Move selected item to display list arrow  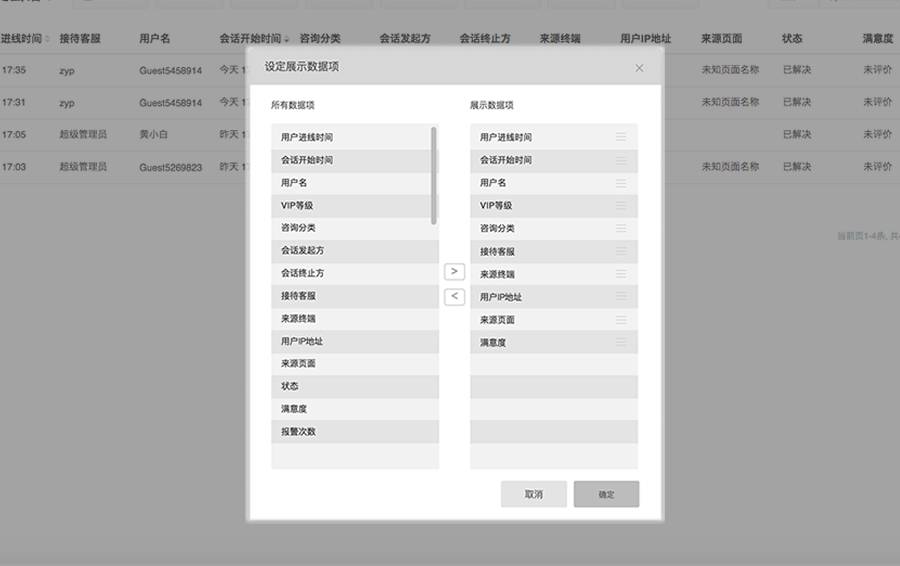click(454, 272)
